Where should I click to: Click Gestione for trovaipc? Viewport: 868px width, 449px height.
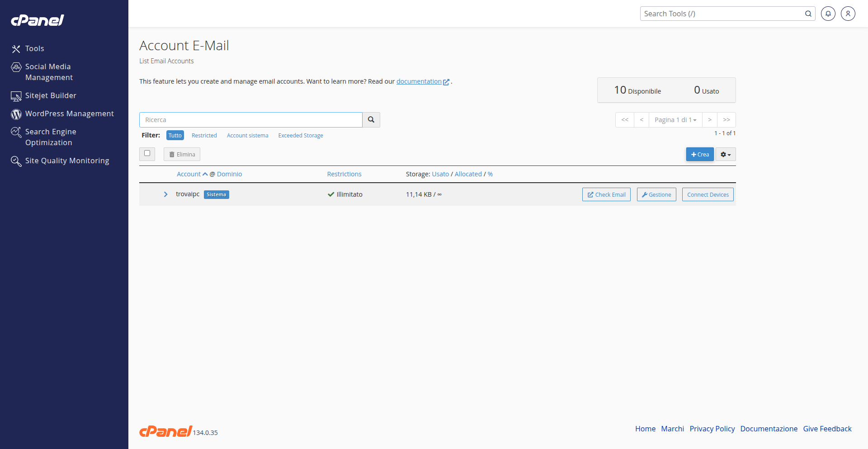point(656,194)
